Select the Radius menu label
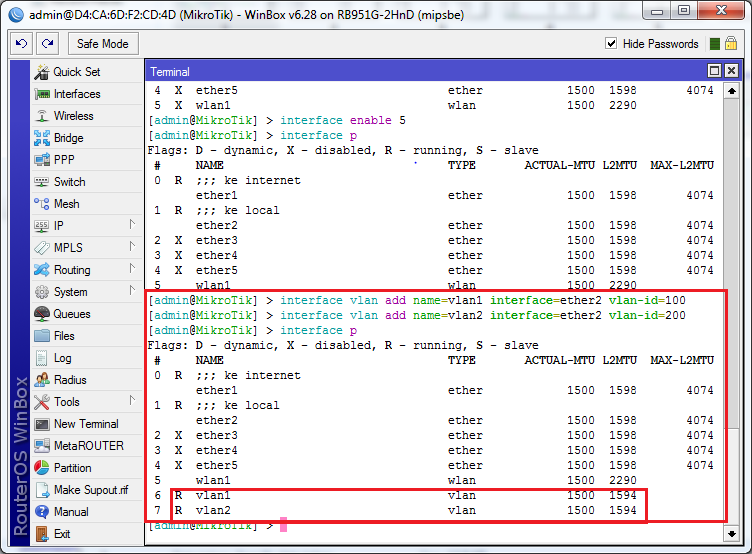The height and width of the screenshot is (554, 752). pyautogui.click(x=70, y=380)
